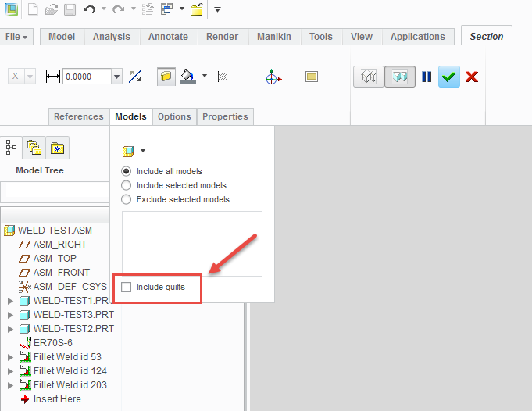This screenshot has height=411, width=532.
Task: Expand Fillet Weld id 53 node
Action: click(10, 357)
